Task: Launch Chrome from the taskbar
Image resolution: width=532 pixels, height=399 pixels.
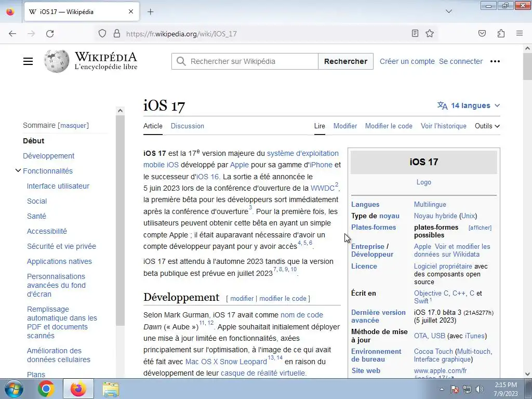Action: tap(46, 389)
